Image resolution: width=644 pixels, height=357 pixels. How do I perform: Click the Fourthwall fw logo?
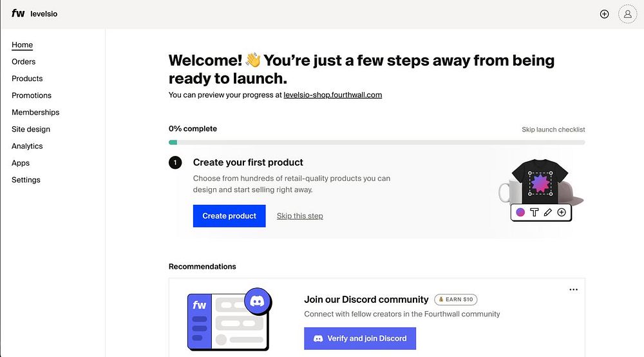tap(18, 14)
